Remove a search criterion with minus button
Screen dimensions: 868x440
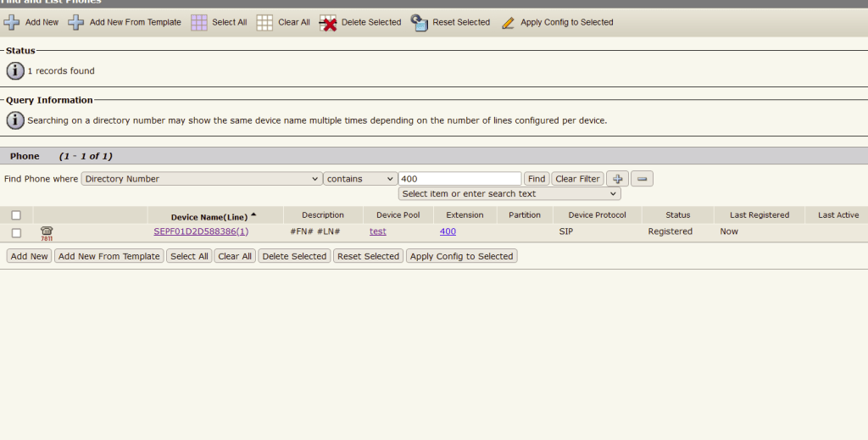point(643,179)
